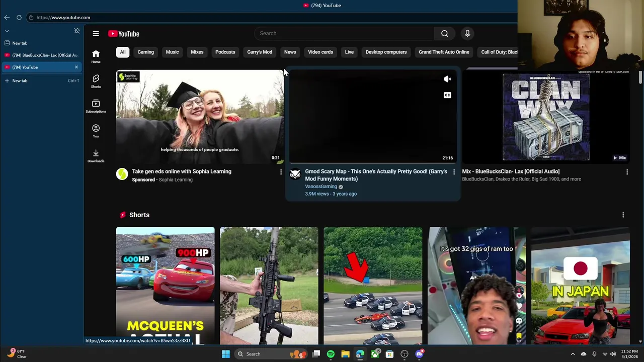Open options menu for Gmod Scary Map video
This screenshot has width=644, height=362.
point(454,172)
